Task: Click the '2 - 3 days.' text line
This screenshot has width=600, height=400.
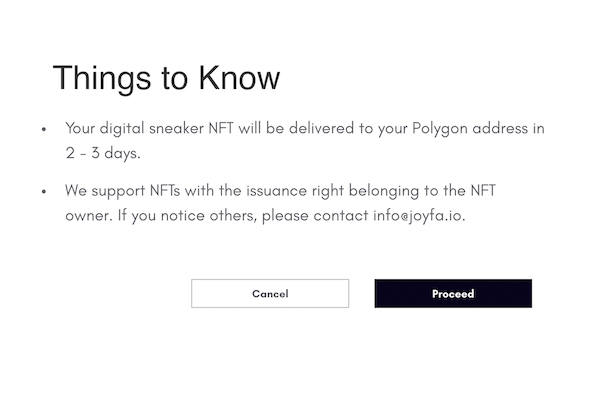Action: click(x=103, y=153)
